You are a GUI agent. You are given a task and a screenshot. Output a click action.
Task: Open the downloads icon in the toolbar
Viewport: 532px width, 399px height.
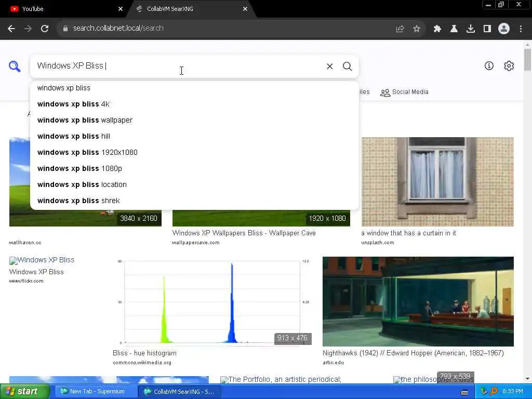pos(471,29)
